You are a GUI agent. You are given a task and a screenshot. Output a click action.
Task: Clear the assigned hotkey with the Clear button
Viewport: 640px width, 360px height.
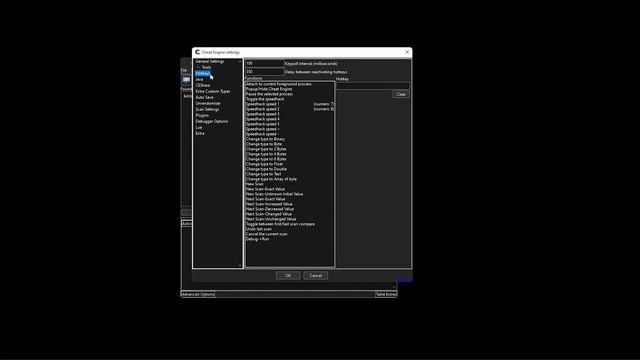coord(401,94)
